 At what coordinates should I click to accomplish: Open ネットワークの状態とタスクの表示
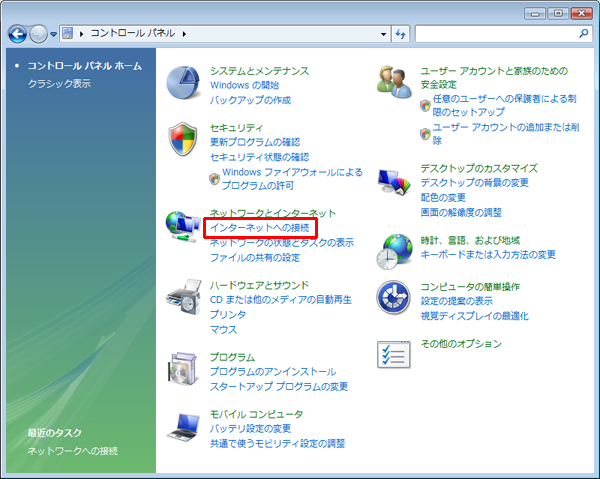tap(282, 243)
